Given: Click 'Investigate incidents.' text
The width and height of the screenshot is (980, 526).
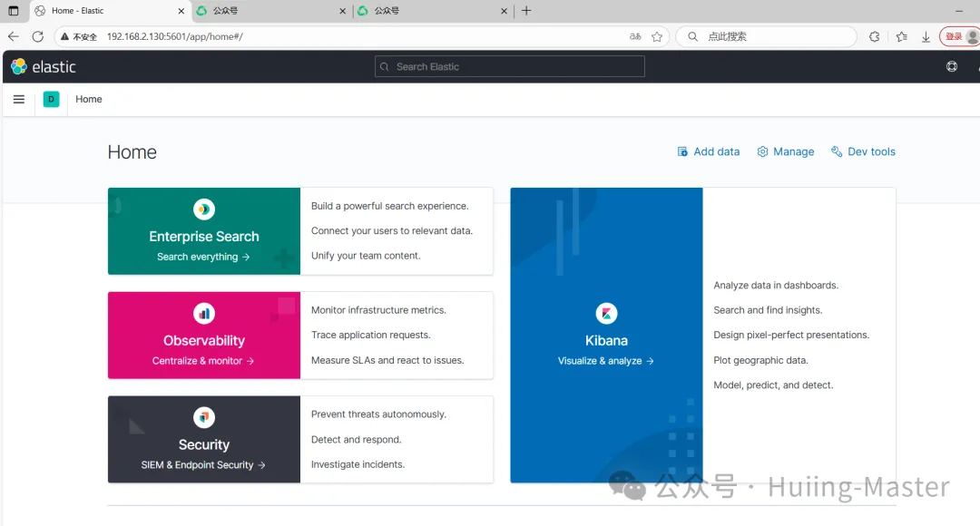Looking at the screenshot, I should [358, 464].
